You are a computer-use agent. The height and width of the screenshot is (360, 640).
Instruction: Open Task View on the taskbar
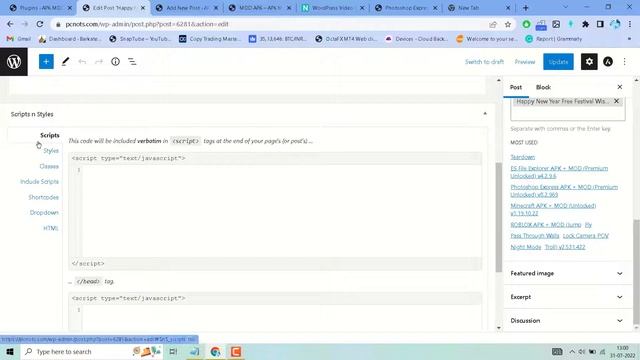point(173,351)
